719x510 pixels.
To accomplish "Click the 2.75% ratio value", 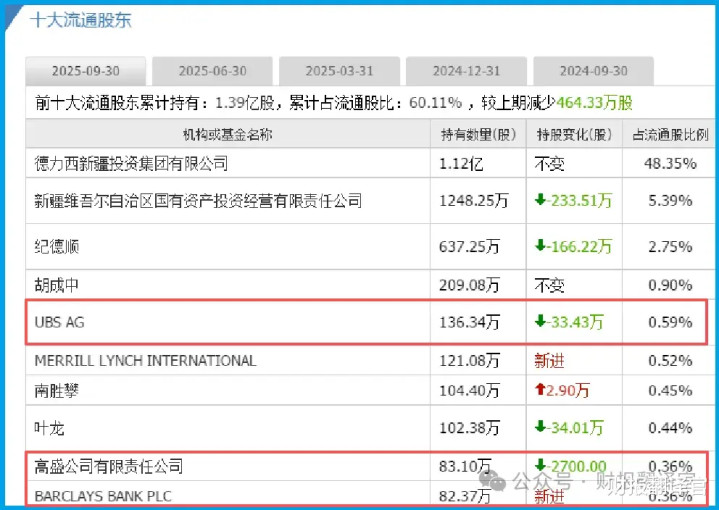I will [x=670, y=247].
